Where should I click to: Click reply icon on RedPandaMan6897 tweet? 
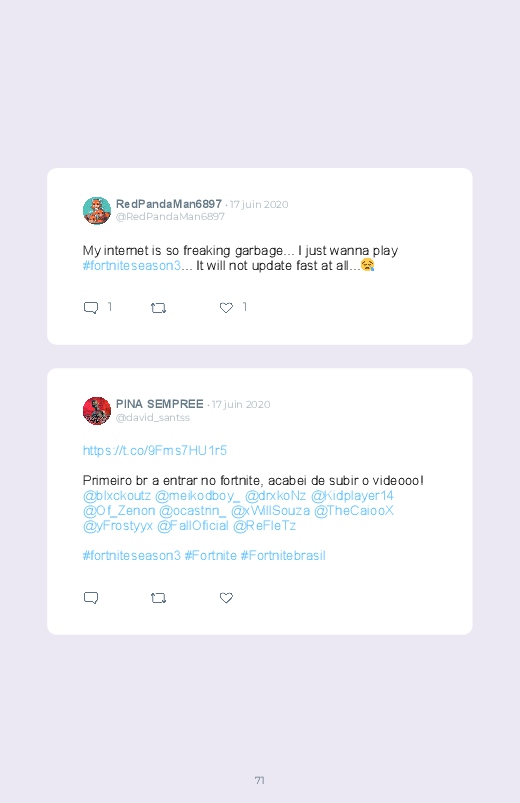pyautogui.click(x=91, y=308)
